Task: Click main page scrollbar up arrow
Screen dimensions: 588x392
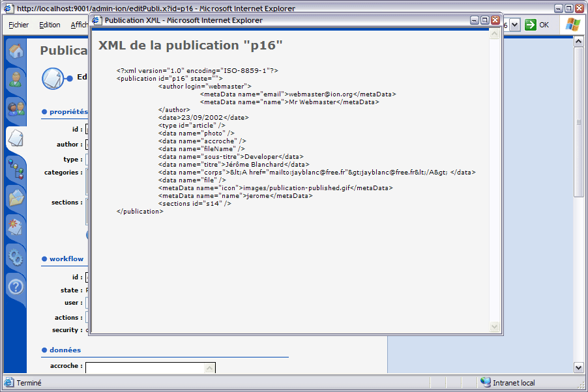Action: coord(578,41)
